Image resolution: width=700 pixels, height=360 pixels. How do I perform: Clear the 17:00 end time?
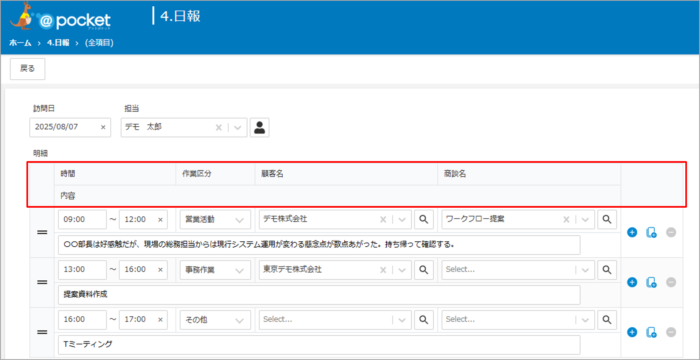tap(160, 319)
